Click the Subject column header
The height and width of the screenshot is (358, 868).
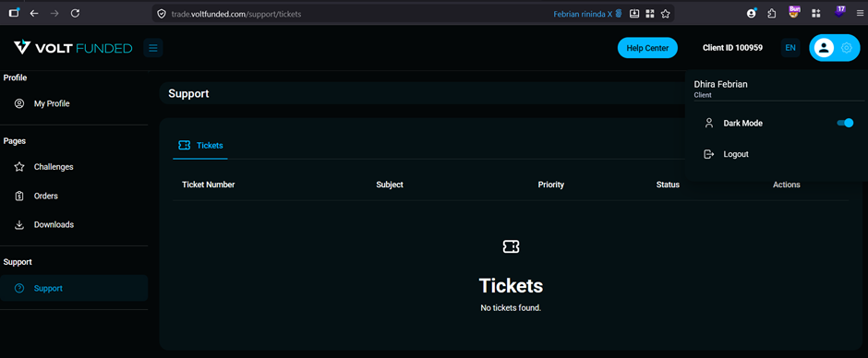pyautogui.click(x=390, y=185)
